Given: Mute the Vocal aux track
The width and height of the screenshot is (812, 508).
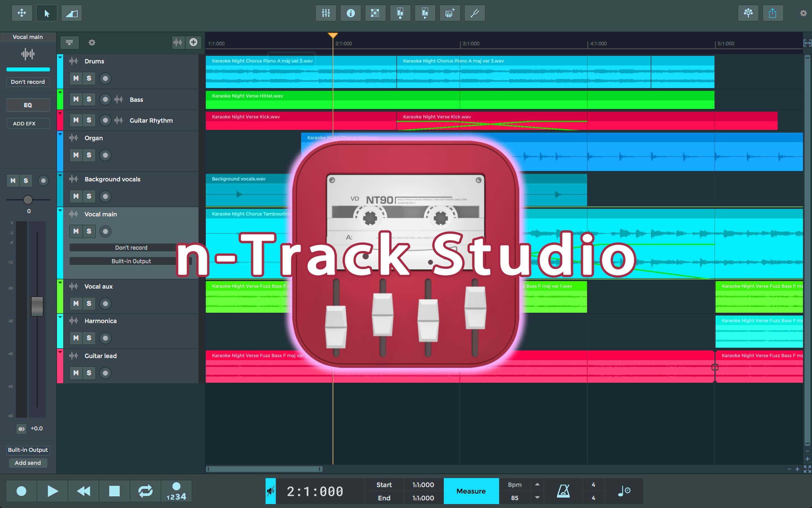Looking at the screenshot, I should [76, 303].
